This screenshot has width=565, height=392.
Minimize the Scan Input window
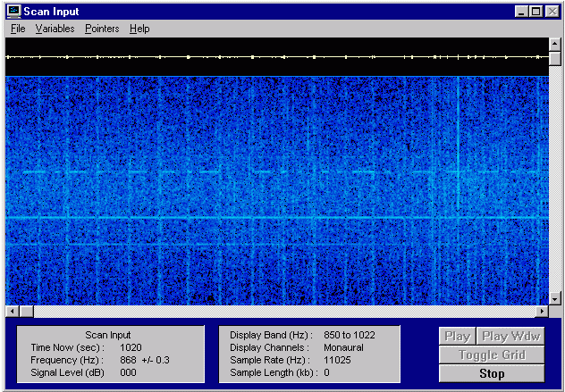point(520,12)
